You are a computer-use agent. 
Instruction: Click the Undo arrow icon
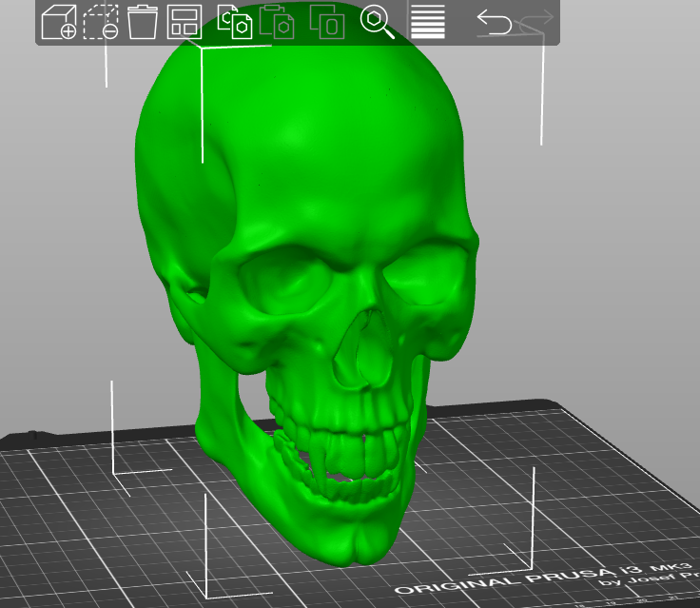tap(495, 23)
